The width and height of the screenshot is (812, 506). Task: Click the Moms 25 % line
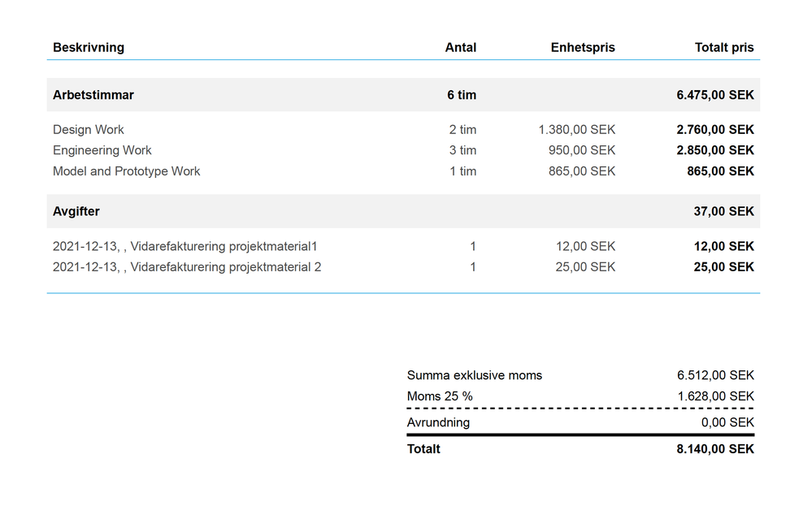coord(580,396)
